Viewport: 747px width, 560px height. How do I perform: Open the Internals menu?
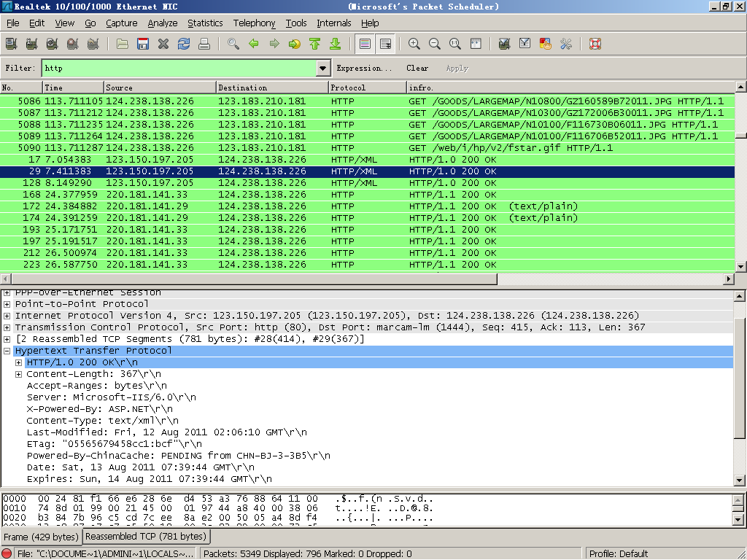(333, 23)
